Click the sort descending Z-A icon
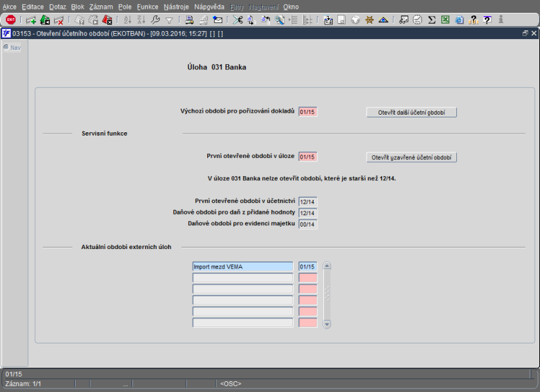Screen dimensions: 540x392 [141, 20]
